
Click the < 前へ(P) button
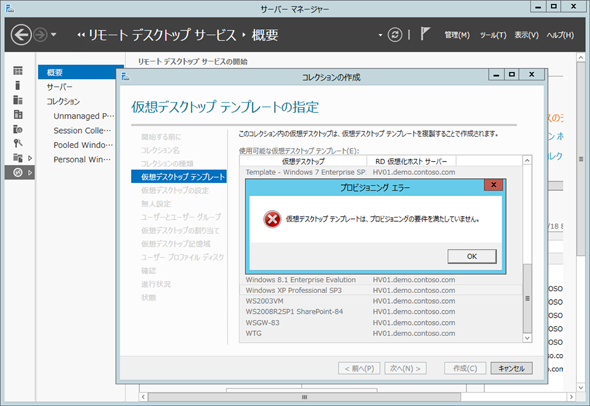(359, 368)
